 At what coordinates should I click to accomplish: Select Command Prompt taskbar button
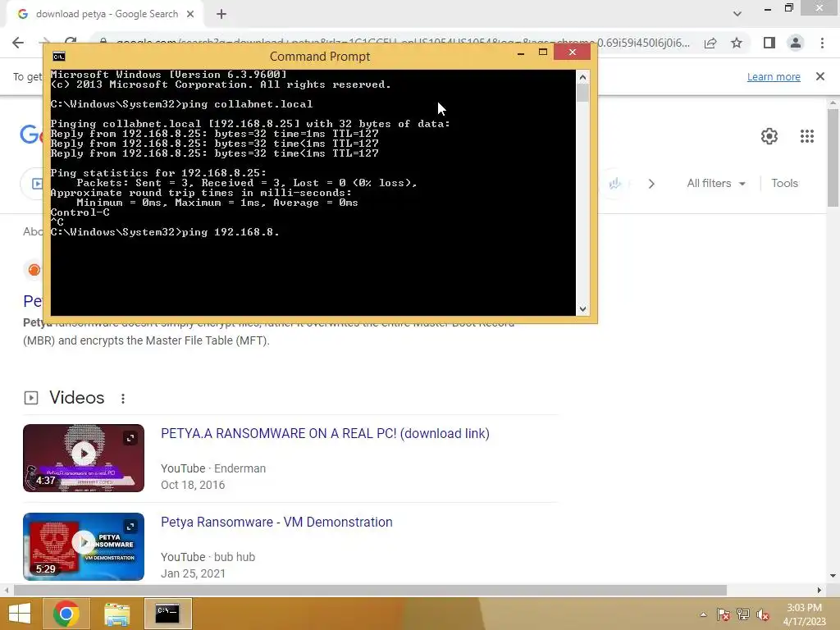coord(167,614)
